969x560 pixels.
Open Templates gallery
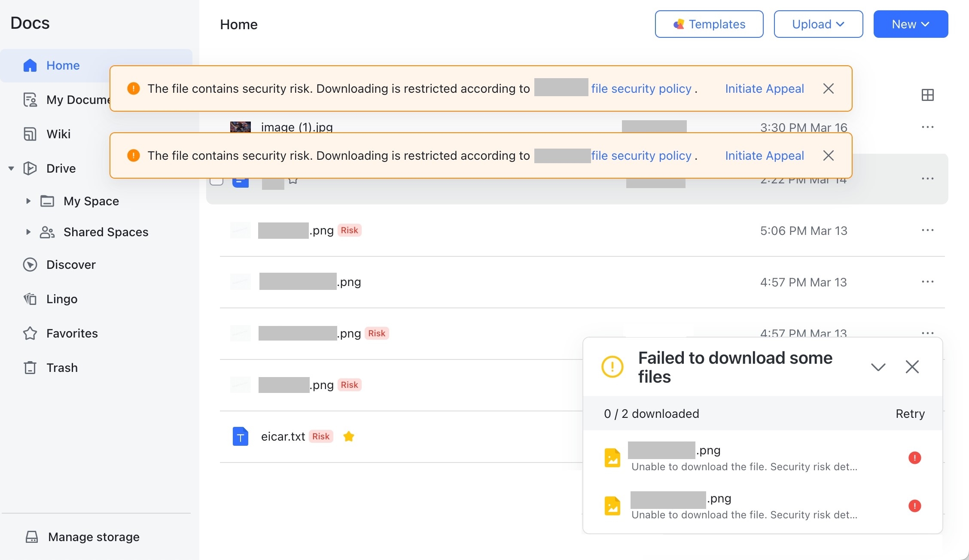709,24
